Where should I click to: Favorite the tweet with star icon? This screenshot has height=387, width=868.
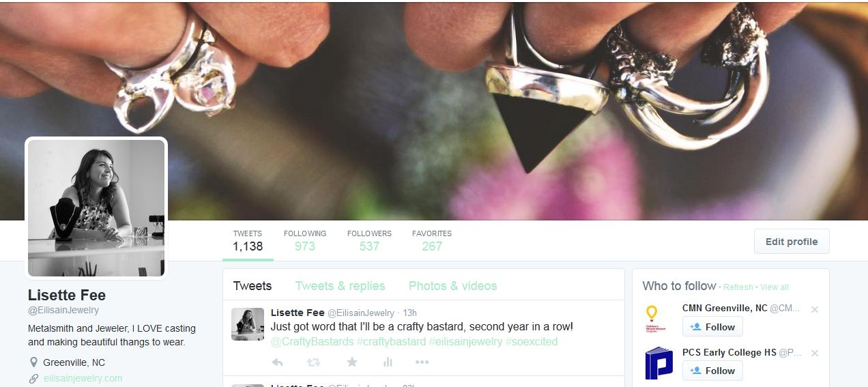click(x=351, y=362)
